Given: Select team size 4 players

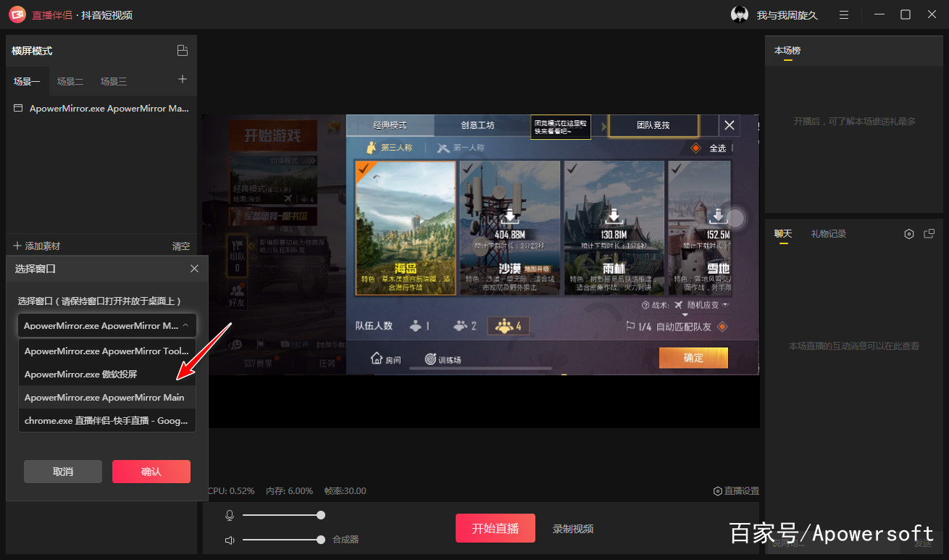Looking at the screenshot, I should [509, 326].
